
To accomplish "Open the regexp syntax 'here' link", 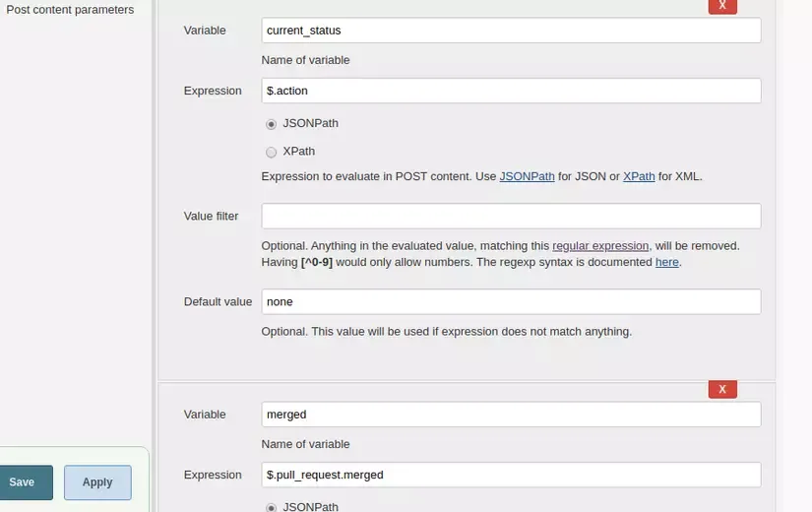I will (666, 263).
